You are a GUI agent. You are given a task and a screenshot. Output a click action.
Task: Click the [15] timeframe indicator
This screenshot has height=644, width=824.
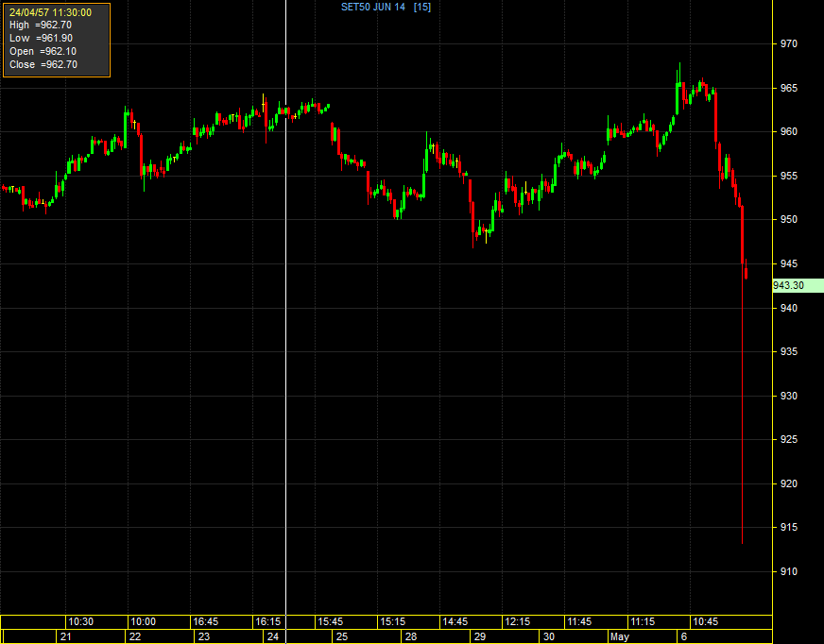click(422, 7)
